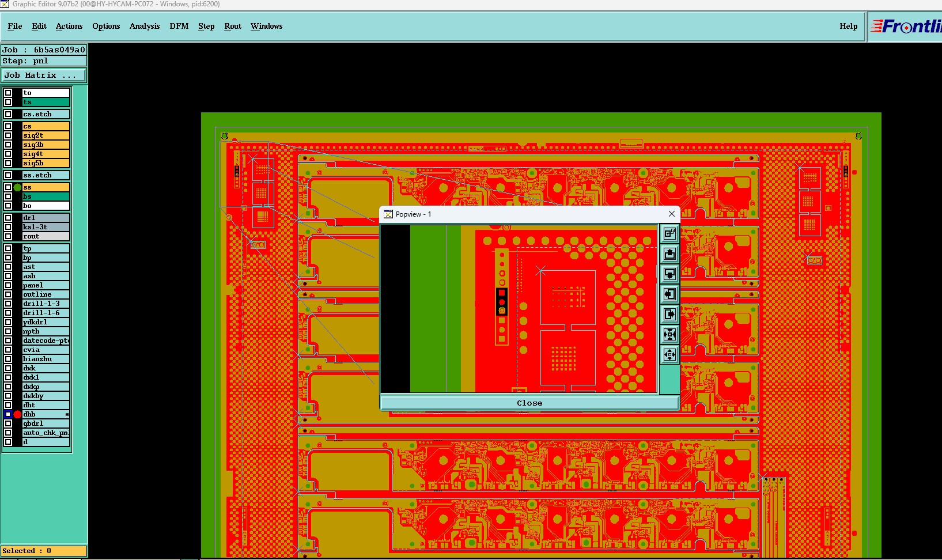Select the ks1-3t layer name
942x560 pixels.
tap(46, 227)
